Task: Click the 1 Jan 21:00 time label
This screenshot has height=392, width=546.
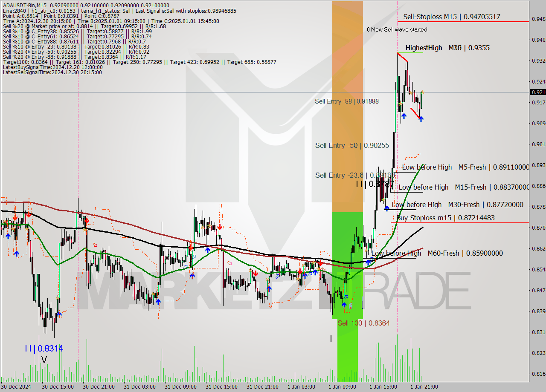Action: (x=424, y=387)
